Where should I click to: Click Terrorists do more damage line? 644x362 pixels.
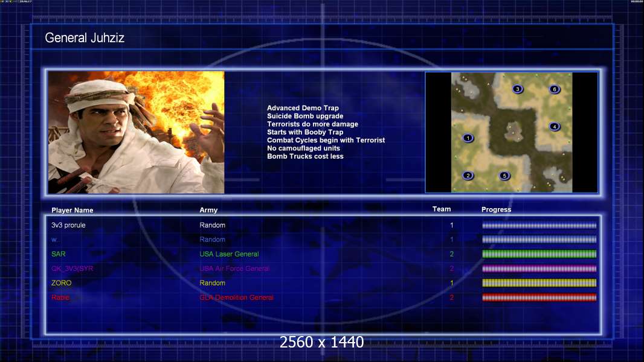click(x=312, y=124)
